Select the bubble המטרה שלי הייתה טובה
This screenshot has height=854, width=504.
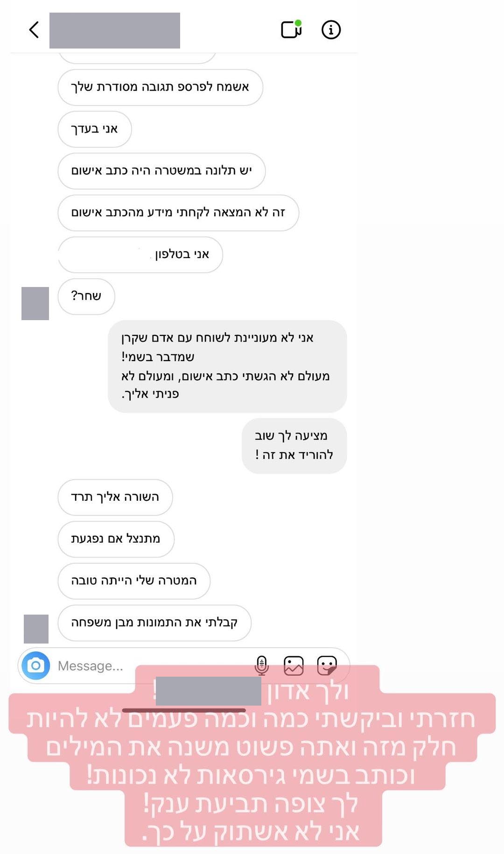coord(134,581)
